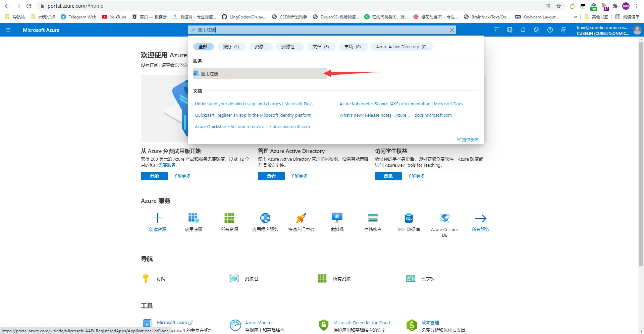The image size is (644, 334).
Task: Select 应用注册 search result under 服务
Action: coord(210,74)
